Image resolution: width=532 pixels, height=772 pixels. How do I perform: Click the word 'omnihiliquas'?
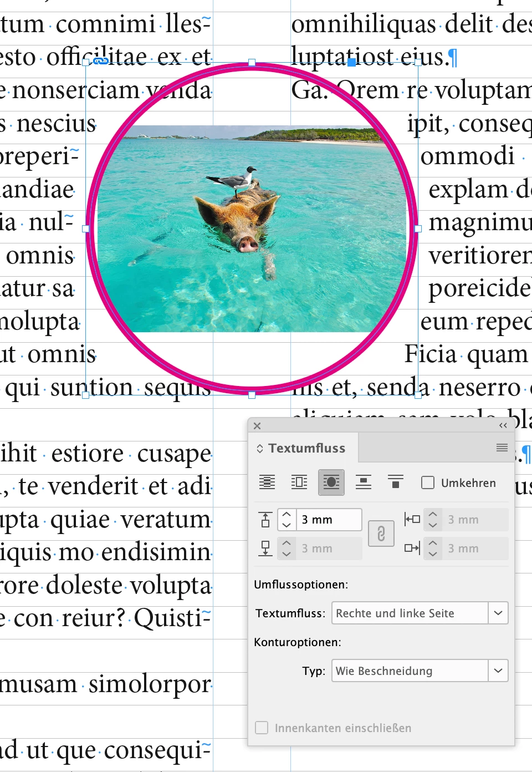click(364, 24)
